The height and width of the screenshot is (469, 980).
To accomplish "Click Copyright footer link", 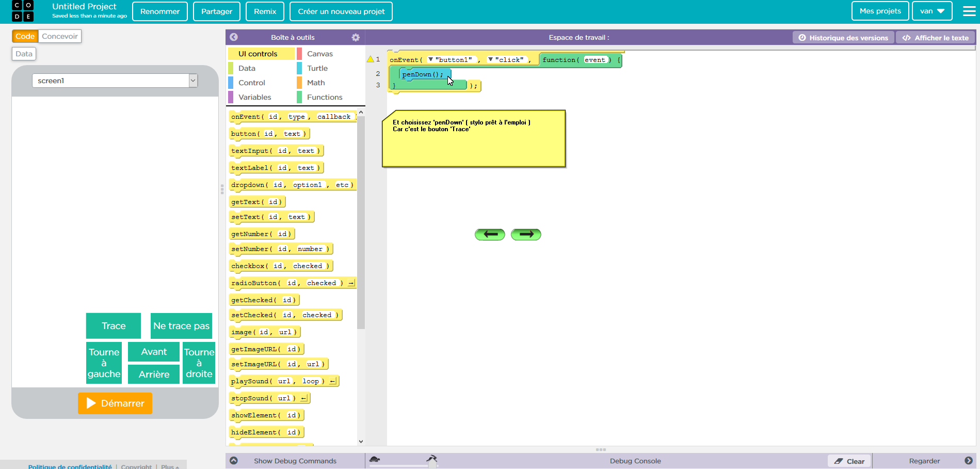I will pos(136,466).
